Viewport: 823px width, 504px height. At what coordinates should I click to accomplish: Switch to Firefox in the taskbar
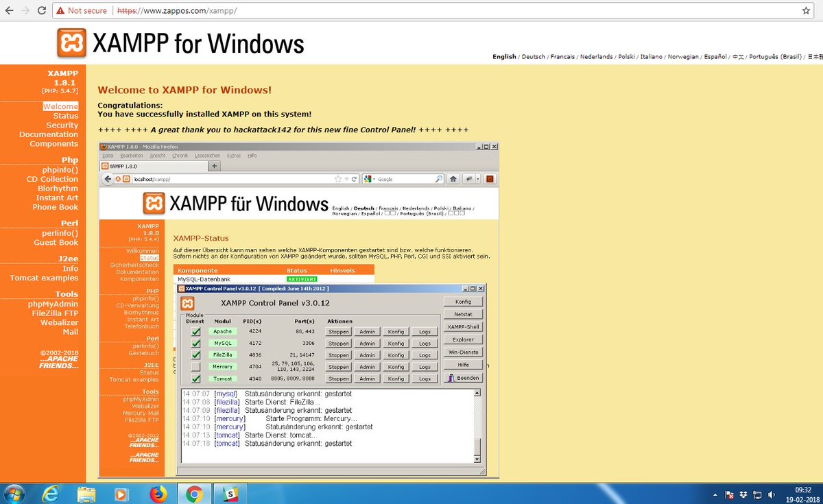coord(158,493)
